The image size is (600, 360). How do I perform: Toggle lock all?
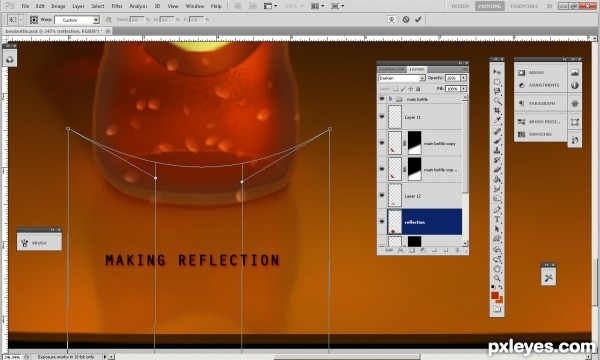click(x=418, y=89)
